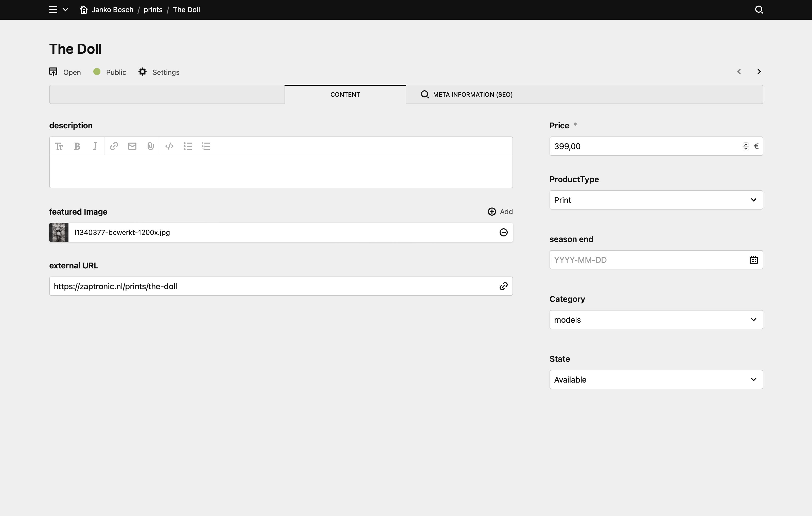The width and height of the screenshot is (812, 516).
Task: Toggle inline code formatting
Action: (x=169, y=146)
